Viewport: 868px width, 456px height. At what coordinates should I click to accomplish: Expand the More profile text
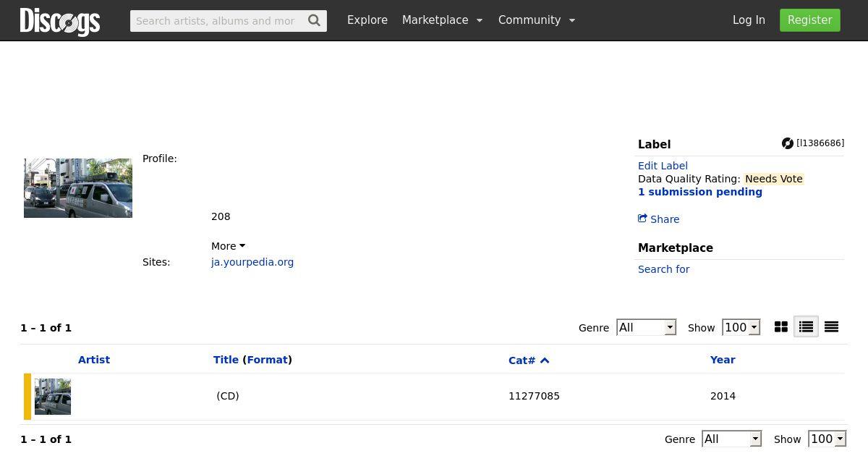pos(228,246)
